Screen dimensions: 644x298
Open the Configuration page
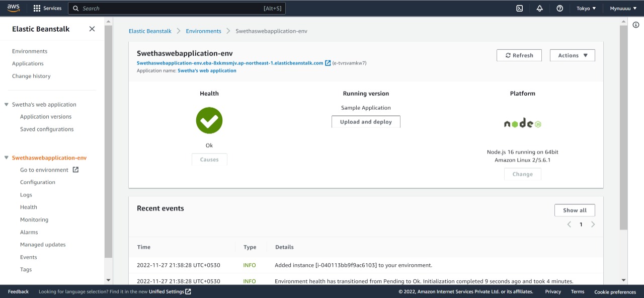coord(38,182)
